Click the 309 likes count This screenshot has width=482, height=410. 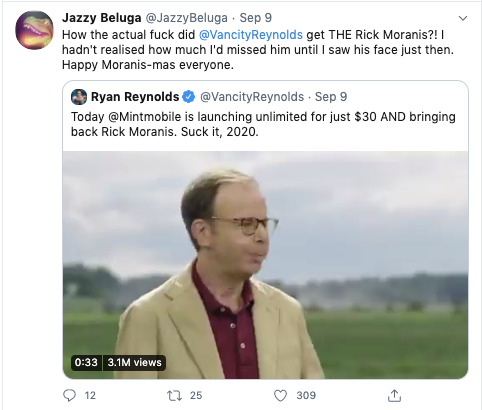[x=306, y=395]
